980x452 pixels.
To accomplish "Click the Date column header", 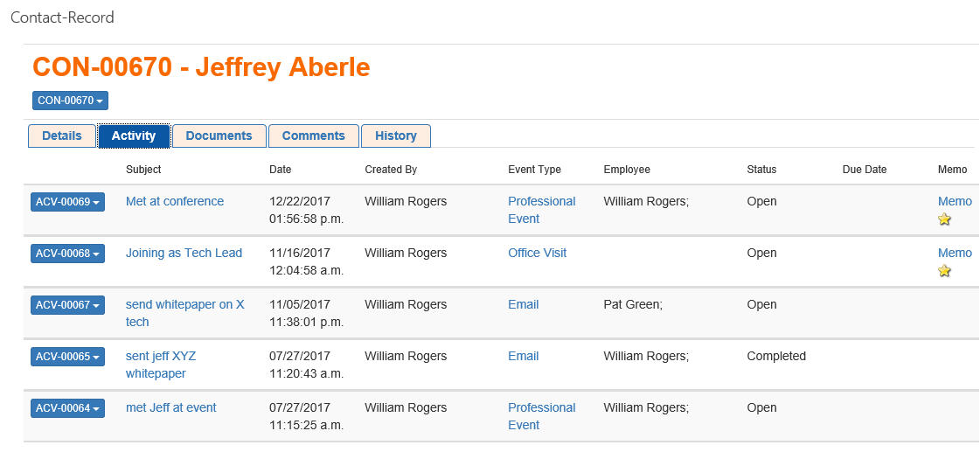I will (x=280, y=170).
